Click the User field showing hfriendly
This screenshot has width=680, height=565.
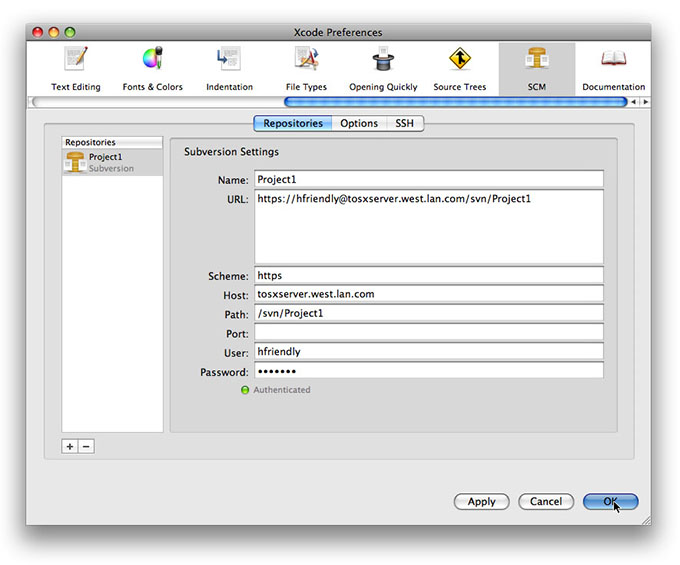[428, 352]
